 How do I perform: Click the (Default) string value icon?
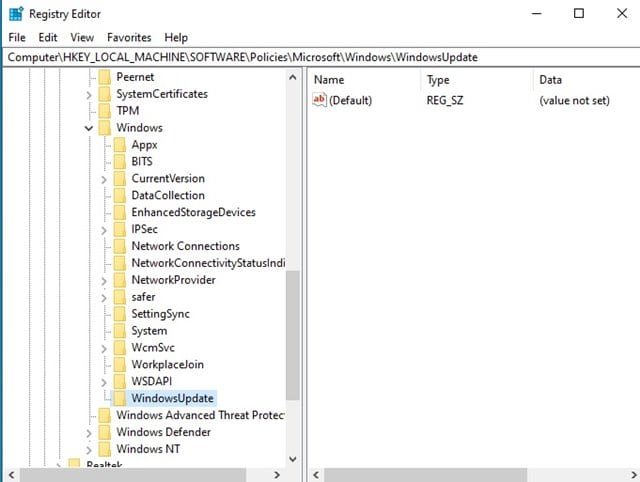pyautogui.click(x=319, y=100)
